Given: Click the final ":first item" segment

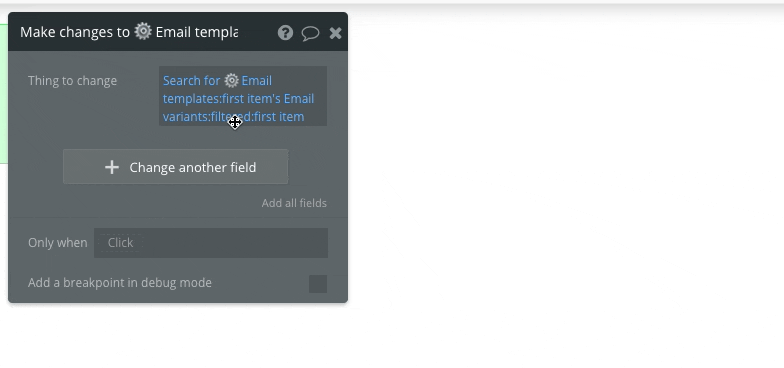Looking at the screenshot, I should click(x=278, y=116).
